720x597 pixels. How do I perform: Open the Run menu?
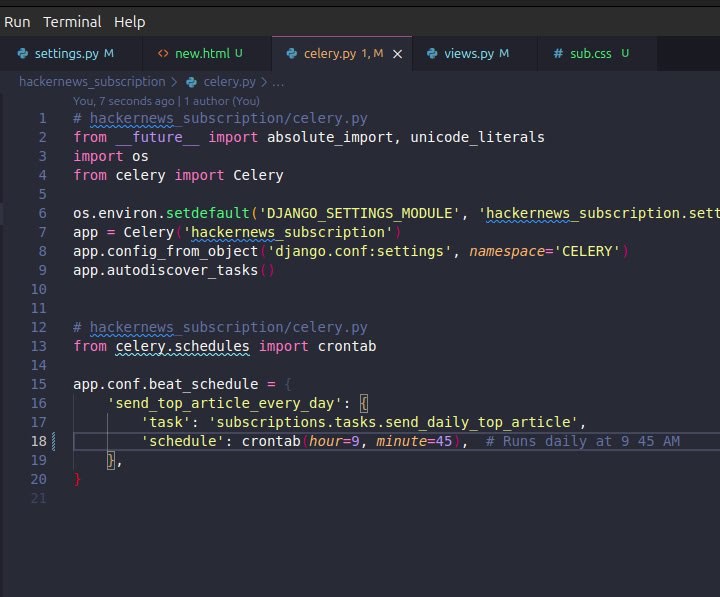pyautogui.click(x=17, y=22)
